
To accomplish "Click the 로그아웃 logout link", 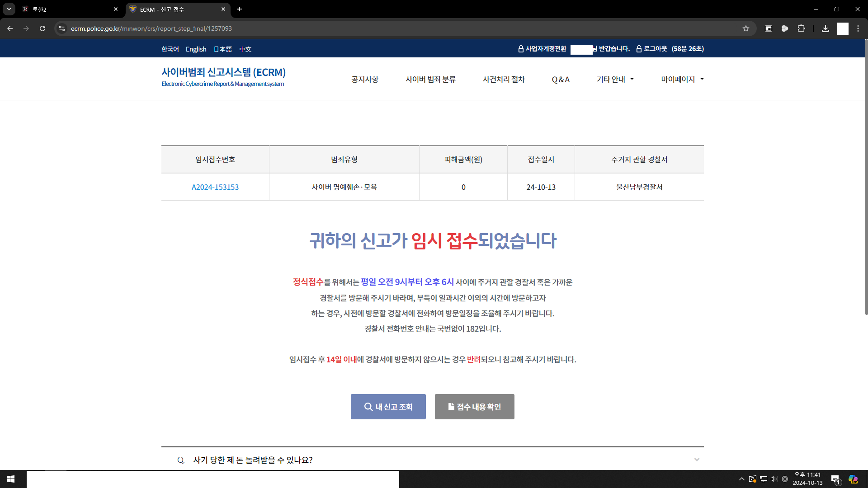I will [655, 49].
